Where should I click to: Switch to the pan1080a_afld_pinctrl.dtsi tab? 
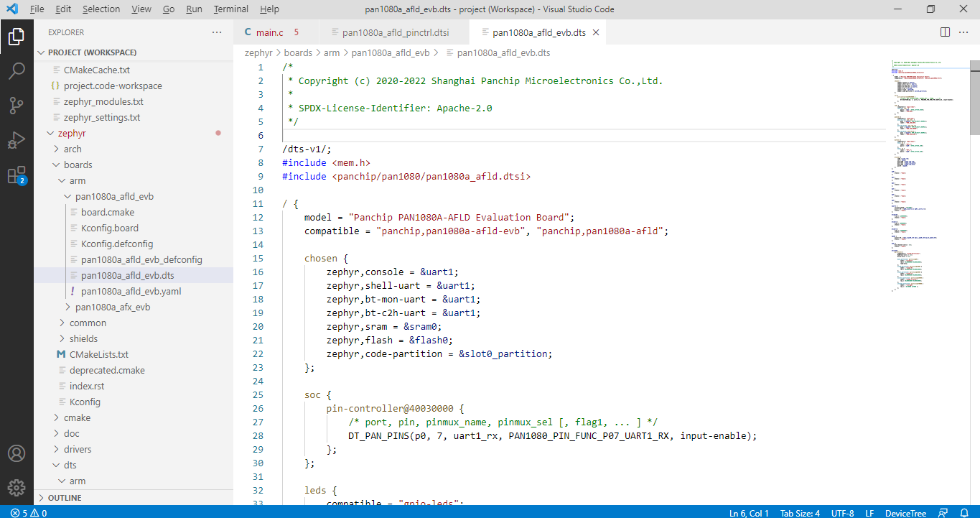click(x=394, y=32)
